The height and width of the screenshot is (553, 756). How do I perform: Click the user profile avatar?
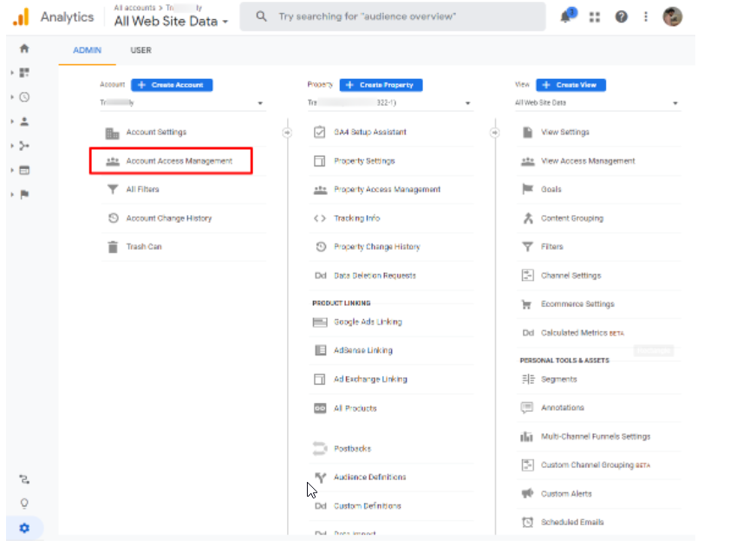pyautogui.click(x=672, y=16)
